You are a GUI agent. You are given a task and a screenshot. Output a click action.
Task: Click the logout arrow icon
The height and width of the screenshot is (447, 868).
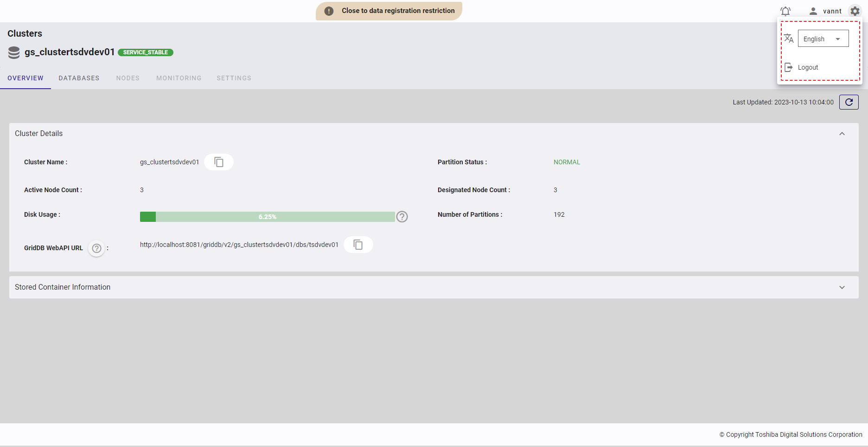tap(789, 67)
